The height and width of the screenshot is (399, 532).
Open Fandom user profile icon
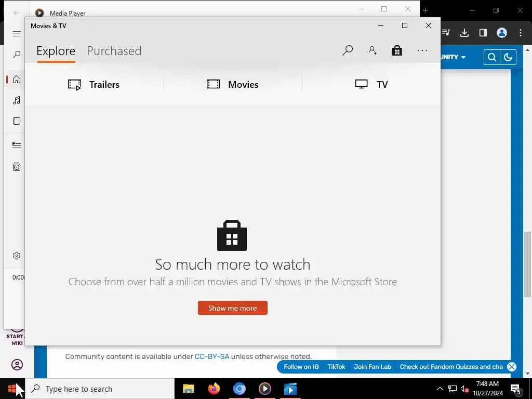pos(17,365)
